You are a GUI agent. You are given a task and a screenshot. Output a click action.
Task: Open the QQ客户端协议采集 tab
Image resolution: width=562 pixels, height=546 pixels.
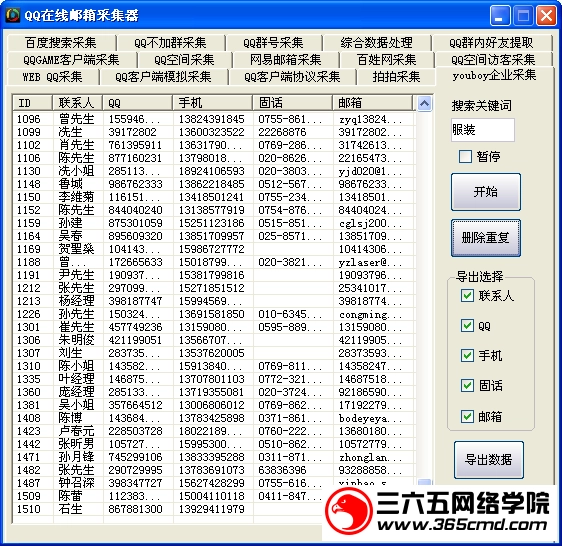tap(292, 77)
